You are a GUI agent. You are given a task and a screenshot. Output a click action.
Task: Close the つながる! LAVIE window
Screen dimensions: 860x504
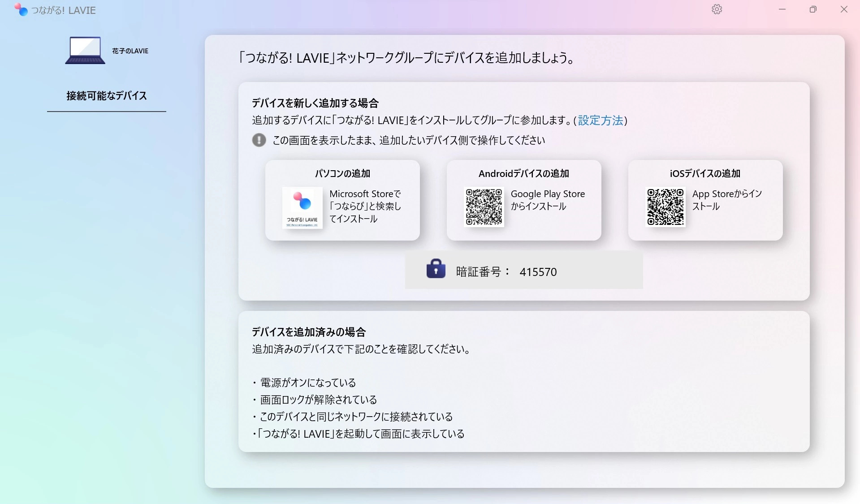pyautogui.click(x=844, y=9)
